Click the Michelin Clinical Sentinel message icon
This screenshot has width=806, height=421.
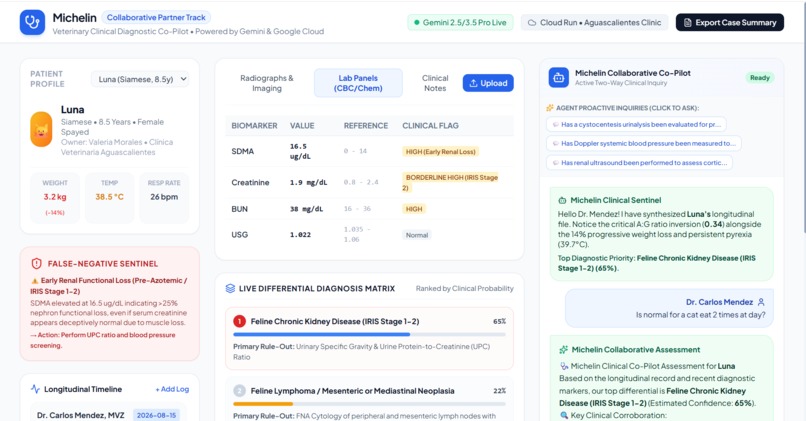pos(562,200)
